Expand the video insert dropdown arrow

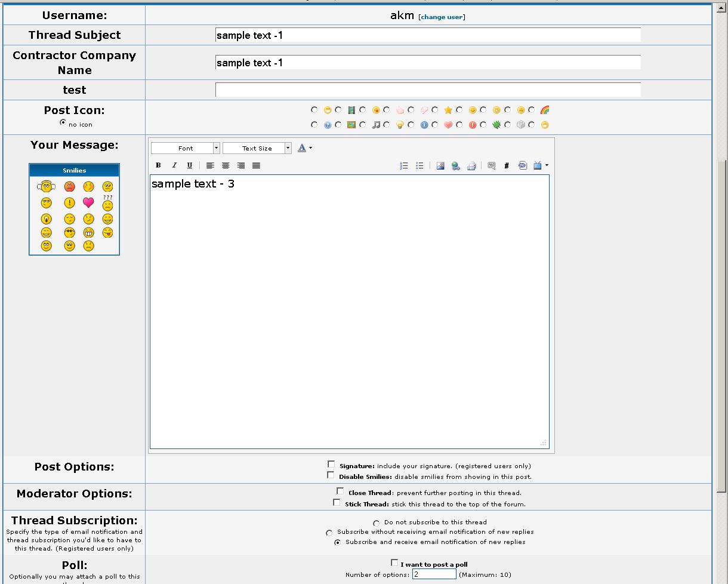click(x=547, y=165)
